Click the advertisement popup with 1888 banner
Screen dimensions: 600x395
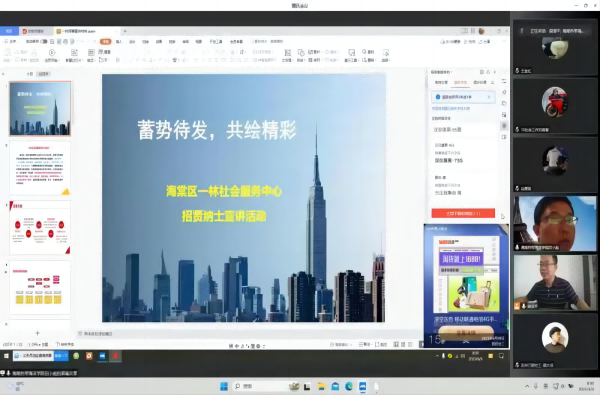[466, 286]
